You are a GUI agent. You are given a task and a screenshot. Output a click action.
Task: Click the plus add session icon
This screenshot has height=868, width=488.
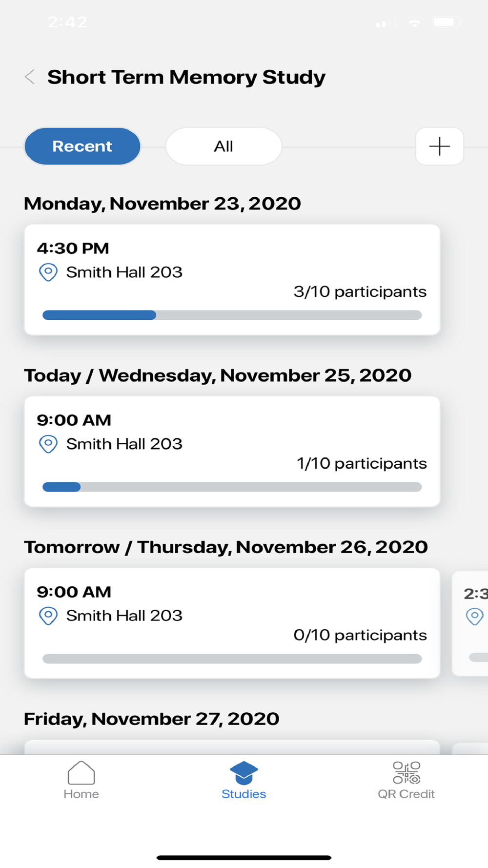(439, 146)
